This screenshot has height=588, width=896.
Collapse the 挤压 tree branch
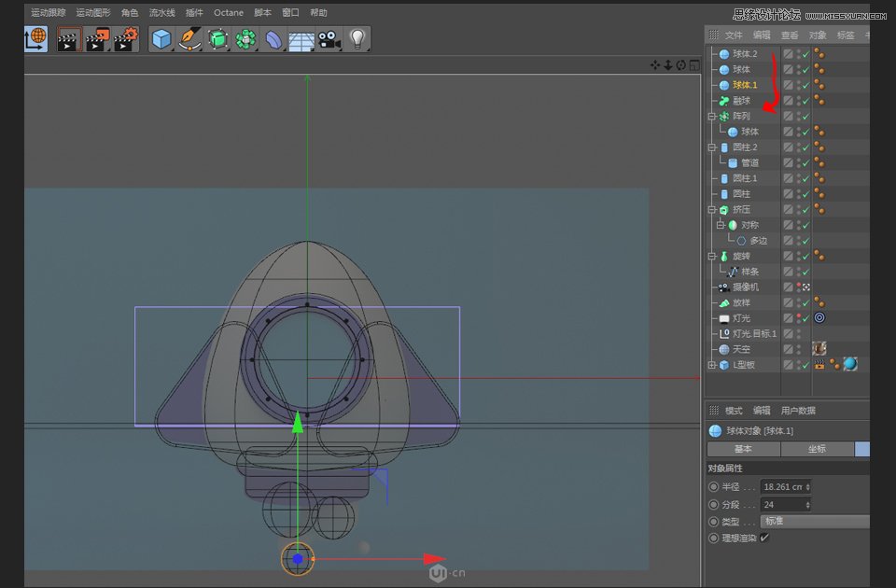[711, 209]
